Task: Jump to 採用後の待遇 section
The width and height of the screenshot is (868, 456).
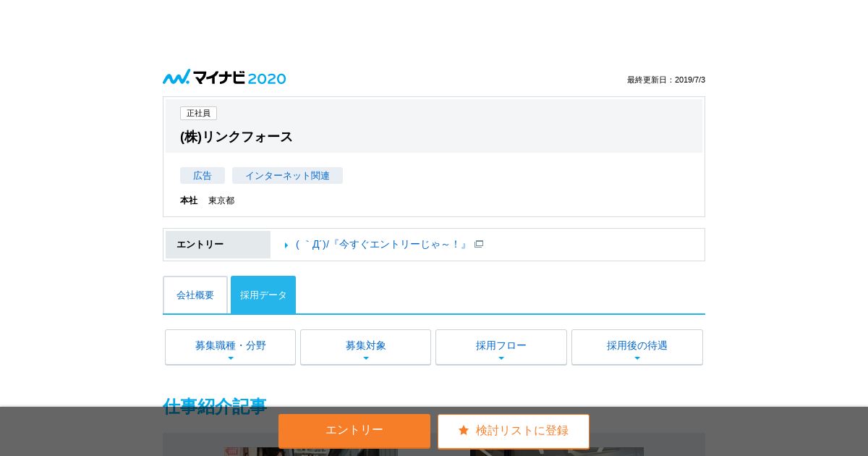Action: point(637,347)
